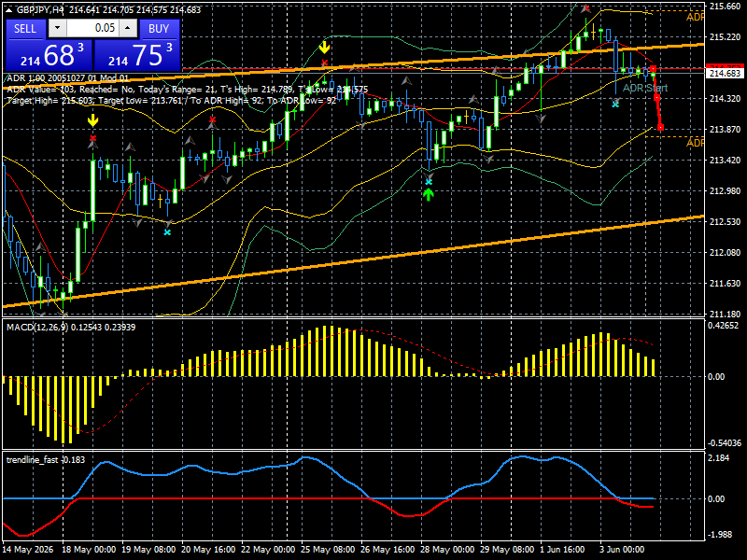Select the bottom red square near 213.870
Image resolution: width=747 pixels, height=560 pixels.
pos(660,127)
